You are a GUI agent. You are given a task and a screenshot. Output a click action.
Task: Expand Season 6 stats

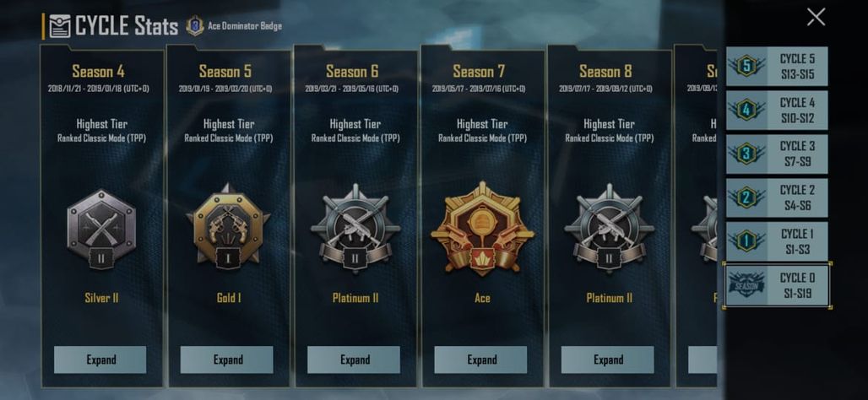pyautogui.click(x=354, y=359)
